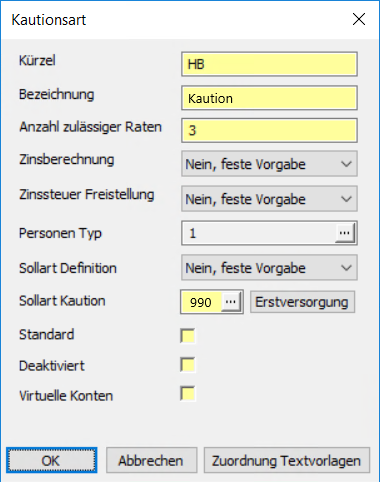Close the Kautionsart dialog with the X
This screenshot has width=380, height=482.
coord(359,19)
